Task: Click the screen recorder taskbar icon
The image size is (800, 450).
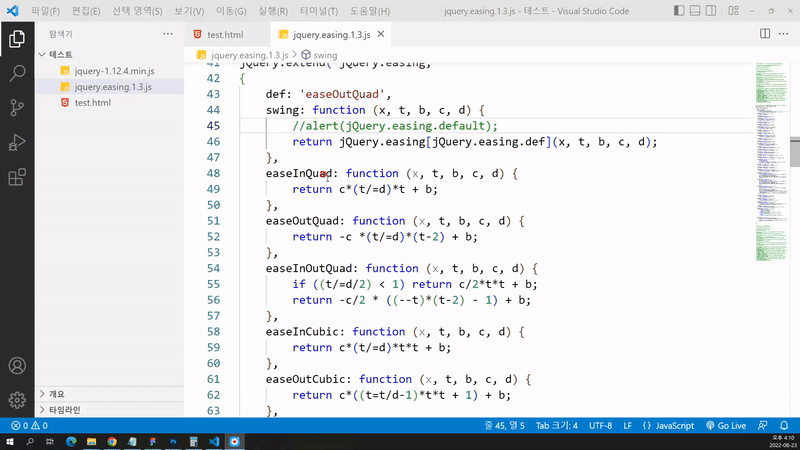Action: (234, 441)
